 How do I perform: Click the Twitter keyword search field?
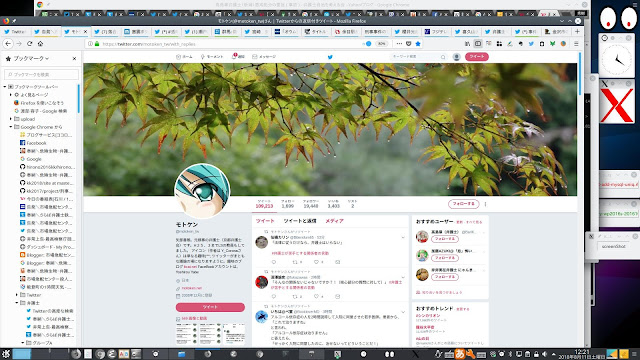[418, 57]
